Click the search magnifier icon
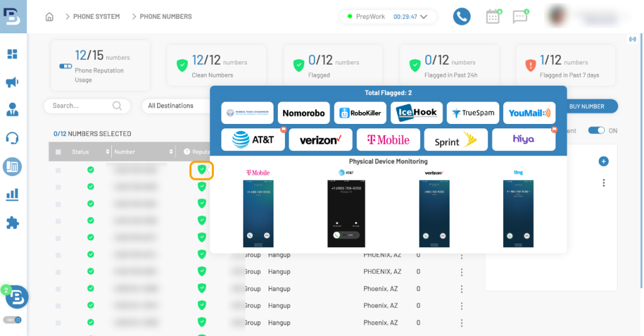Viewport: 644px width, 336px height. click(117, 106)
